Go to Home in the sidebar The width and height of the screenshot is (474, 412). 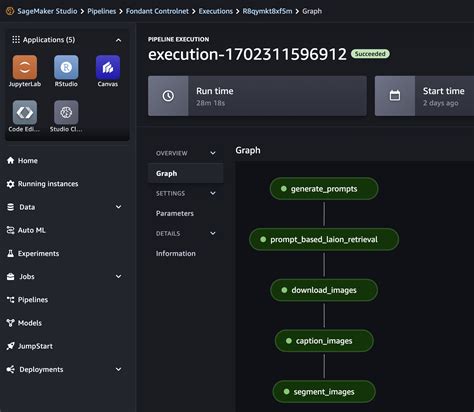click(22, 161)
